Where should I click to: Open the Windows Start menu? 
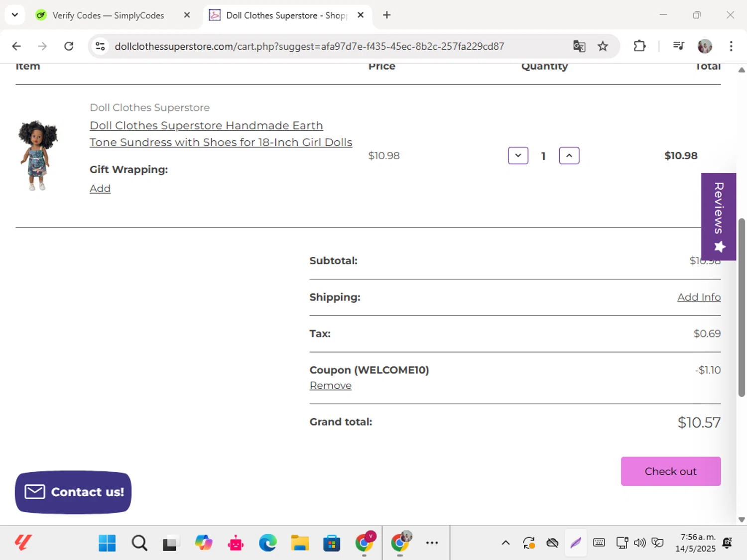(107, 543)
